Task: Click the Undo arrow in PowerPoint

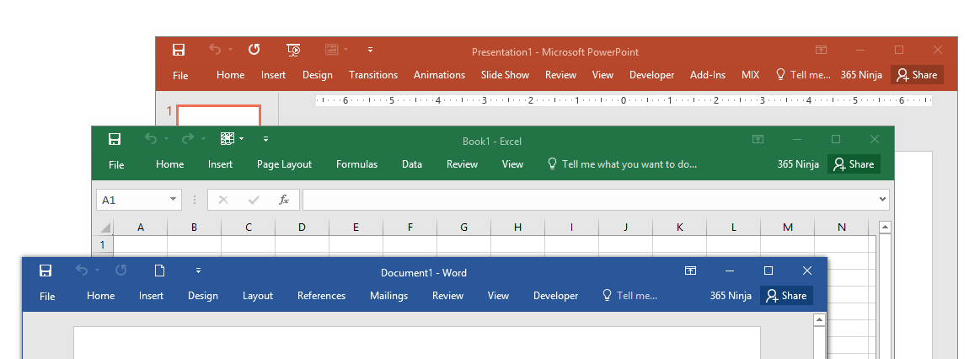Action: pos(214,50)
